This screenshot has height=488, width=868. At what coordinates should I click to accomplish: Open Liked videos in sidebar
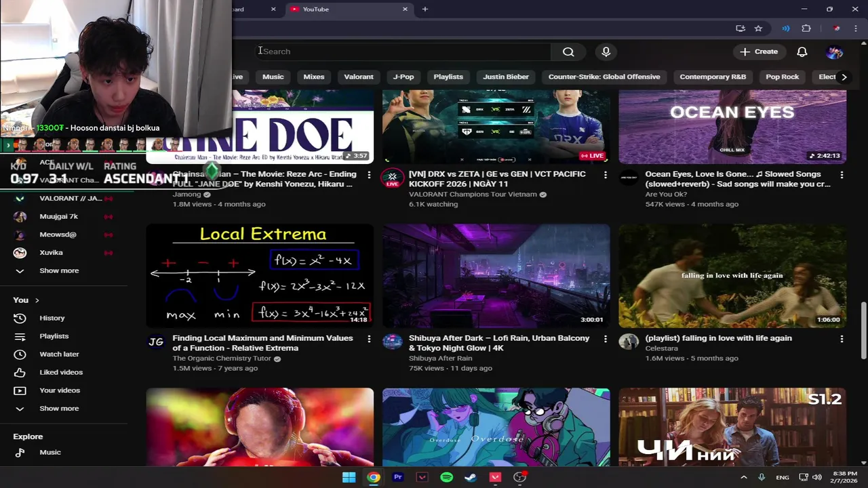(61, 372)
